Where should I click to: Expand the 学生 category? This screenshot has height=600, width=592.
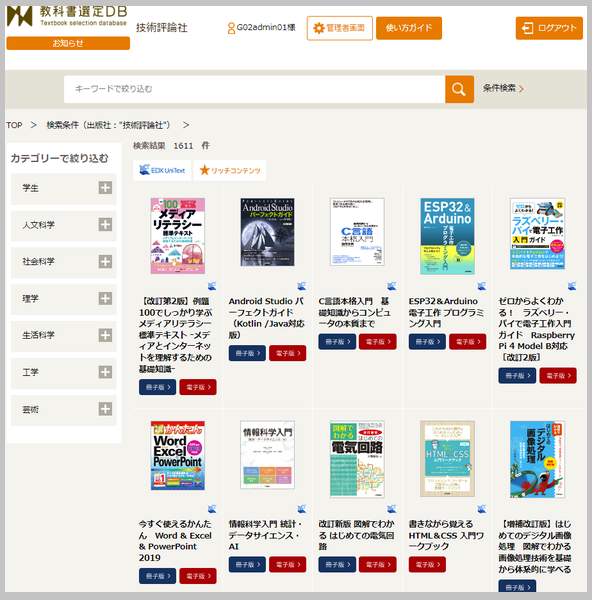[105, 188]
